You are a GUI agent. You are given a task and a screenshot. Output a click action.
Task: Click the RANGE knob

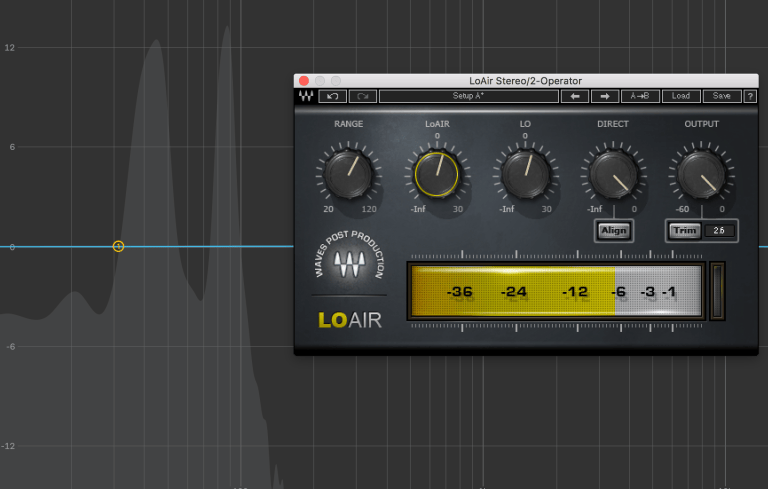pos(348,174)
